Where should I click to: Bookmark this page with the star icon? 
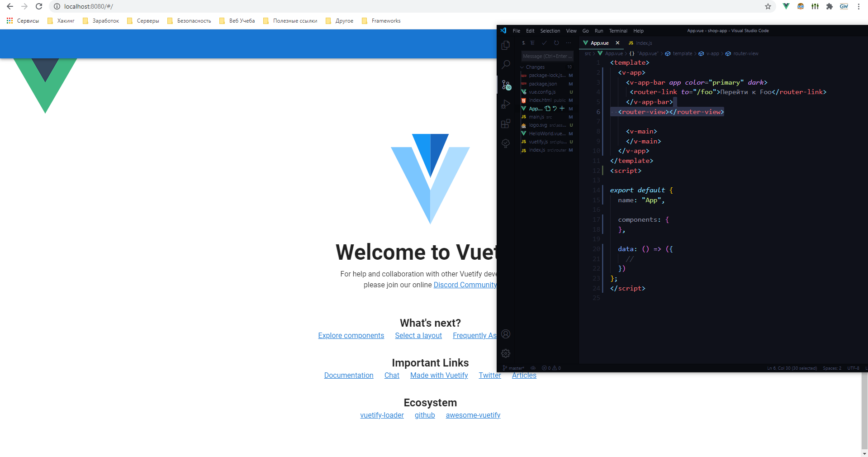768,6
